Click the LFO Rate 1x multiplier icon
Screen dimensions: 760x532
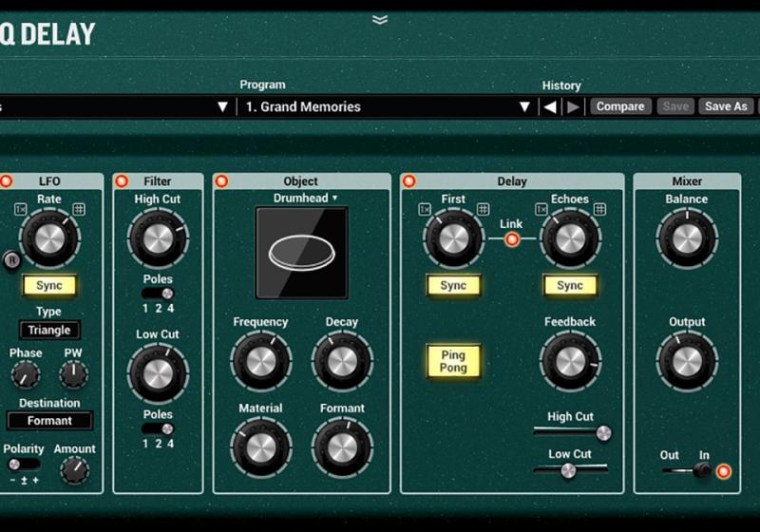[x=20, y=209]
